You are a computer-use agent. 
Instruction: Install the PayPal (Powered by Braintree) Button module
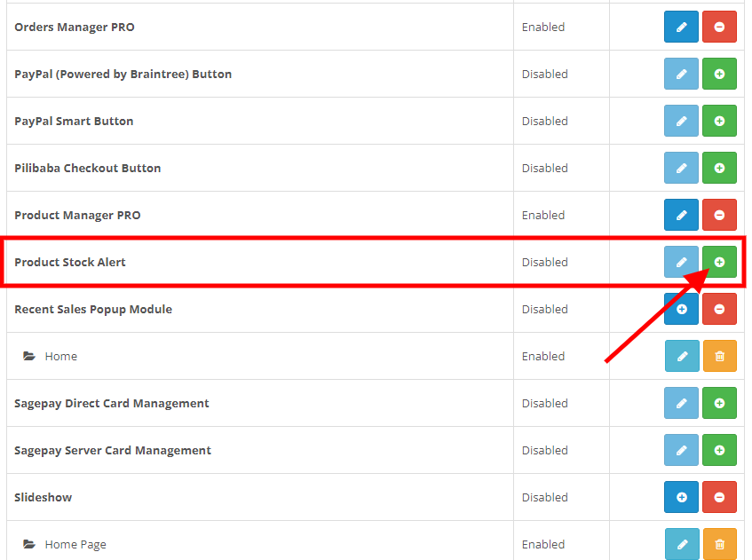(x=719, y=74)
